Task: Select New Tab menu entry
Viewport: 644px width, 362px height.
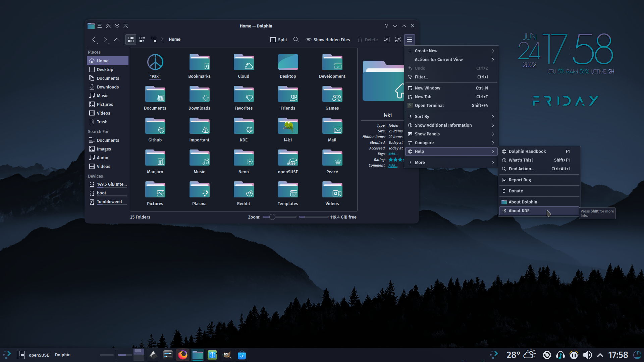Action: (x=451, y=97)
